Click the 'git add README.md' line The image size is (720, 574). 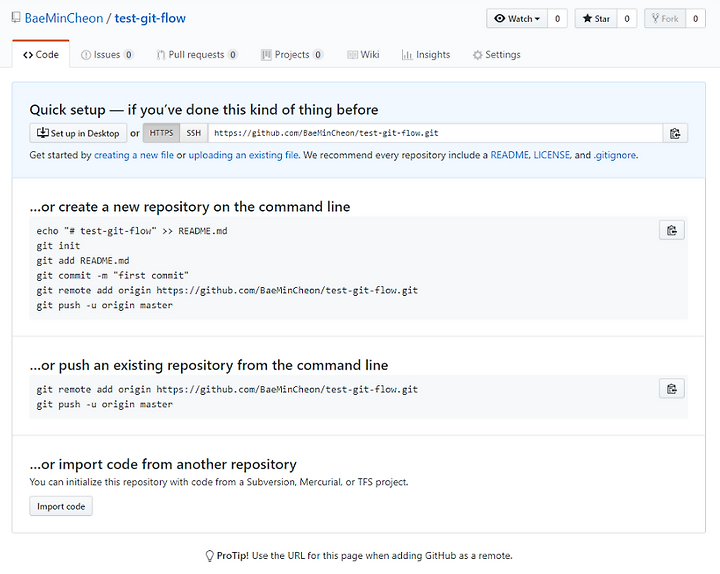[x=83, y=261]
